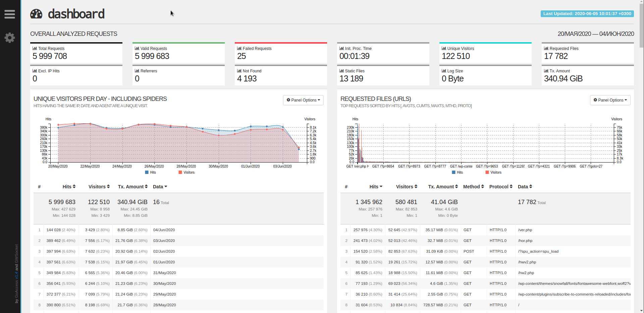Open Panel Options for Unique Visitors panel
Viewport: 644px width, 313px height.
[303, 100]
